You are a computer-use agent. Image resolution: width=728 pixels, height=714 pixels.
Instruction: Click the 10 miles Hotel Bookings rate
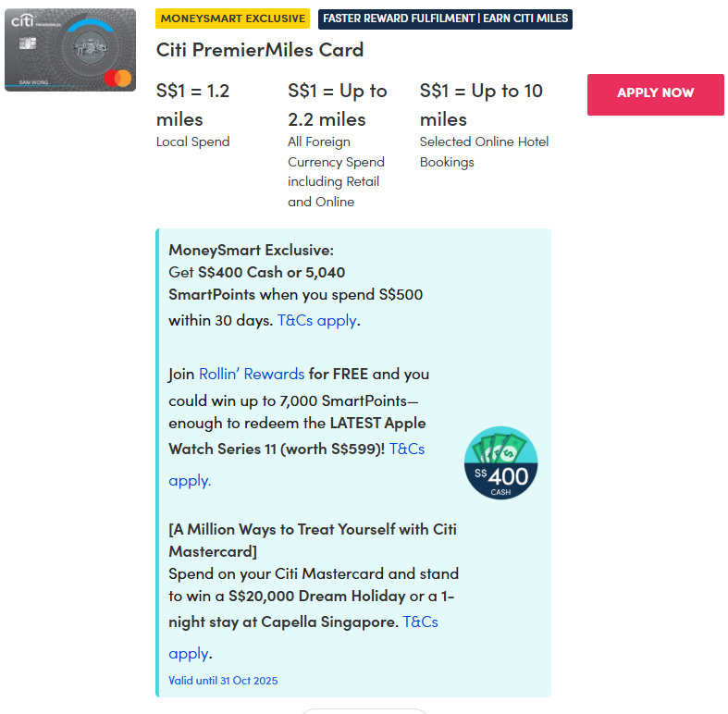[x=481, y=105]
